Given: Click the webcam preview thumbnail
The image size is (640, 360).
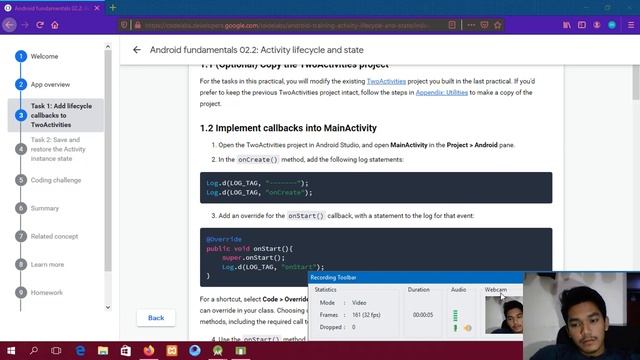Looking at the screenshot, I should coord(504,315).
